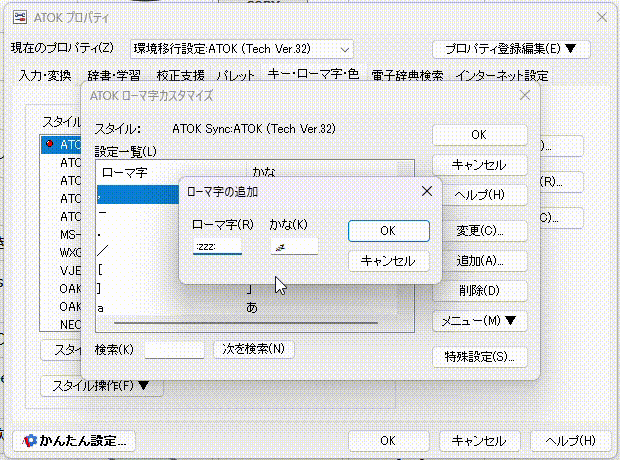Screen dimensions: 620x460
Task: Click キャンセル at the bottom of ATOK プロパティ
Action: tap(479, 441)
